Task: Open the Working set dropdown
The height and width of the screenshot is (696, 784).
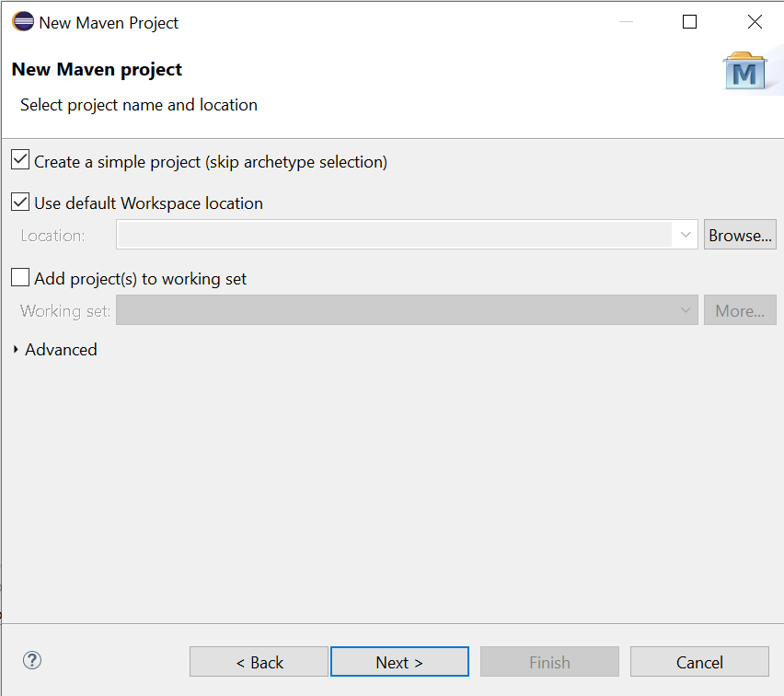Action: click(x=407, y=309)
